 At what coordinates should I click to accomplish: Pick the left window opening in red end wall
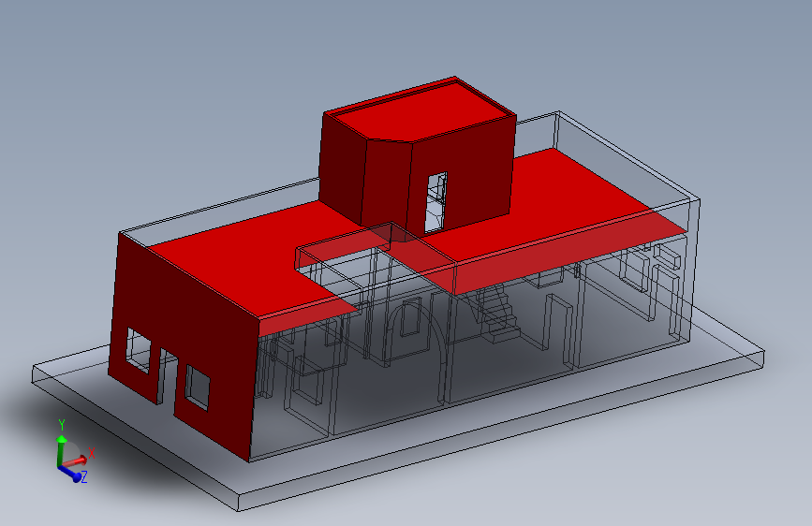click(139, 350)
